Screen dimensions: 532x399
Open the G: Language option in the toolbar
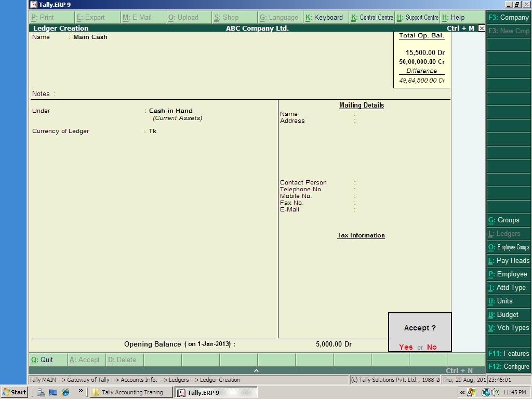[280, 17]
